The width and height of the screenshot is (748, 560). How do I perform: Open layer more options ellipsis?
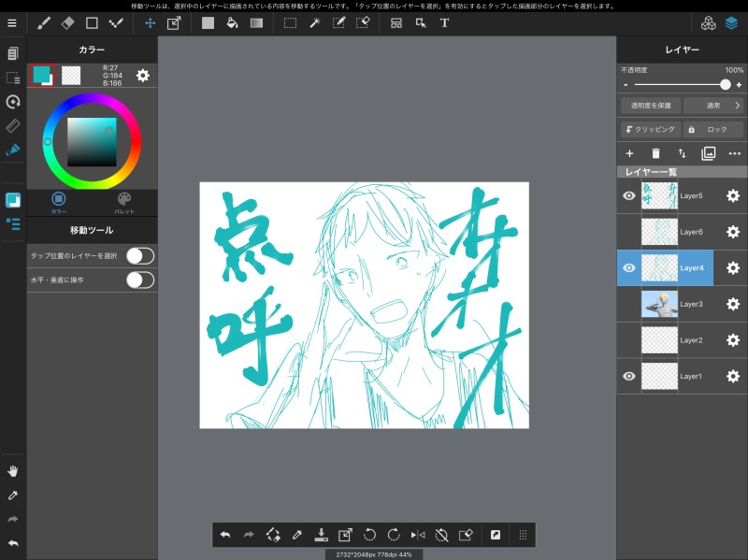click(735, 153)
